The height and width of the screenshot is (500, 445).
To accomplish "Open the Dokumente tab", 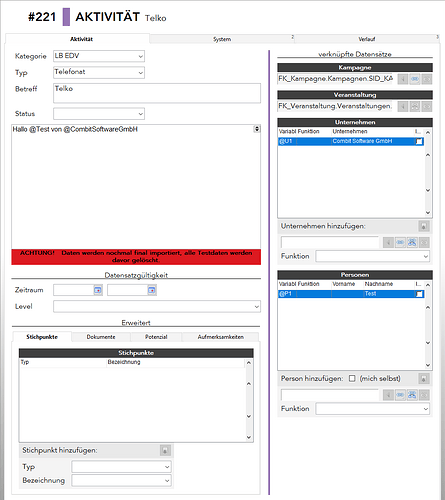I will tap(101, 337).
